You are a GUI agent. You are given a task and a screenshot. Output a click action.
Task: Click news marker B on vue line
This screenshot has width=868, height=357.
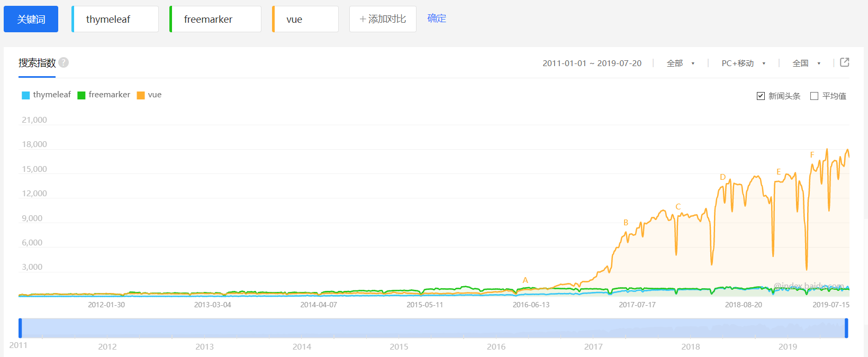(x=626, y=223)
